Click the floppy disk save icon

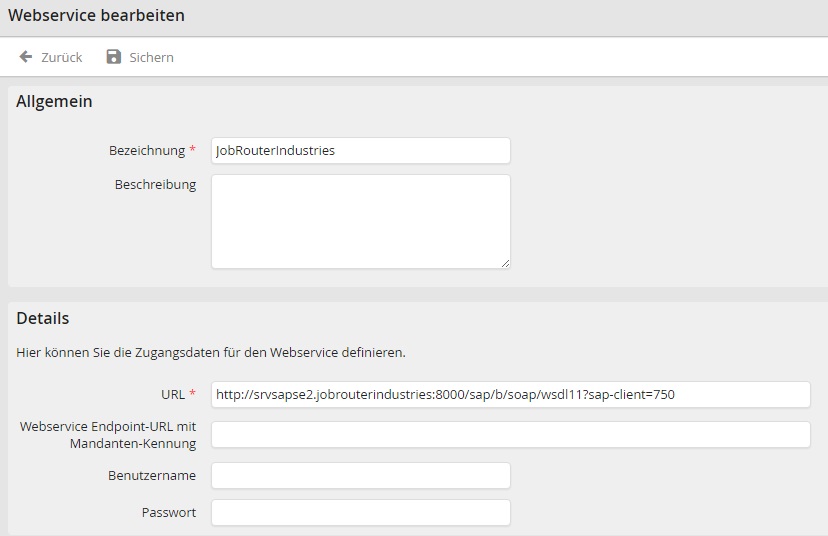click(114, 57)
